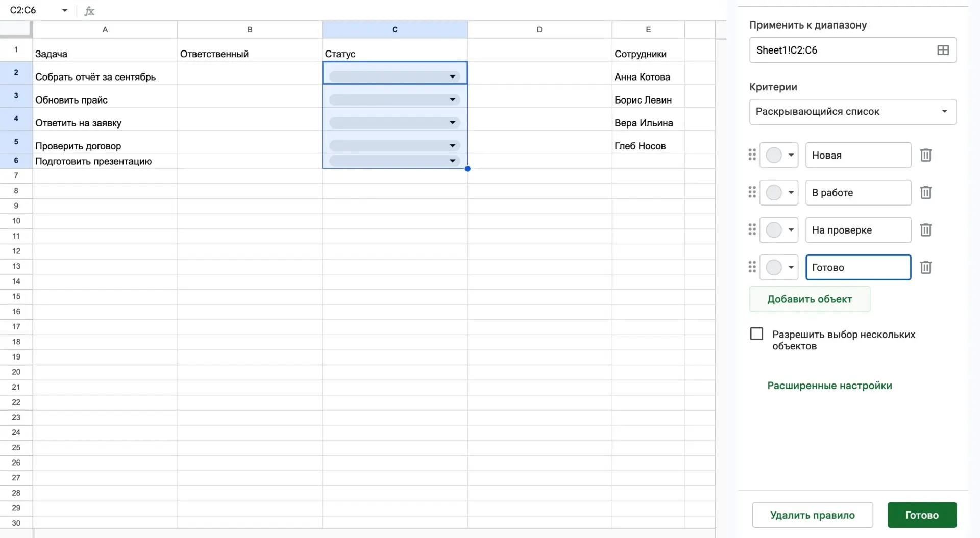Delete the "Новая" list item
This screenshot has width=980, height=538.
[x=925, y=155]
